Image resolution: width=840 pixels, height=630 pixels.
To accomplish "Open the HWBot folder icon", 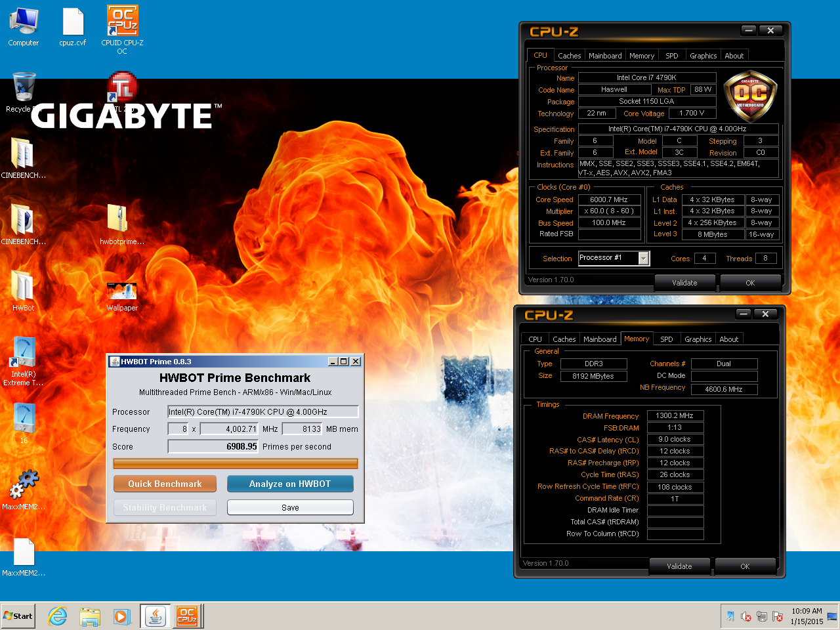I will (24, 290).
